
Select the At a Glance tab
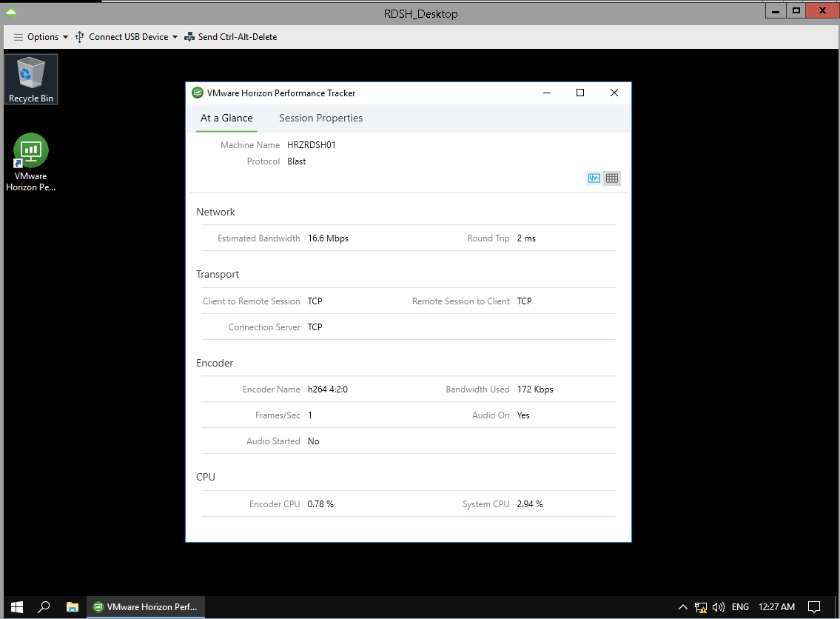(x=226, y=118)
